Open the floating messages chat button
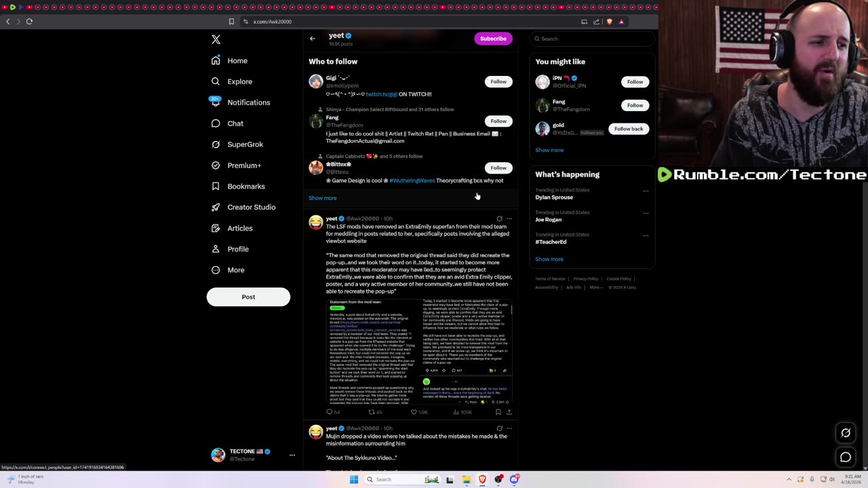This screenshot has height=488, width=868. pyautogui.click(x=846, y=457)
